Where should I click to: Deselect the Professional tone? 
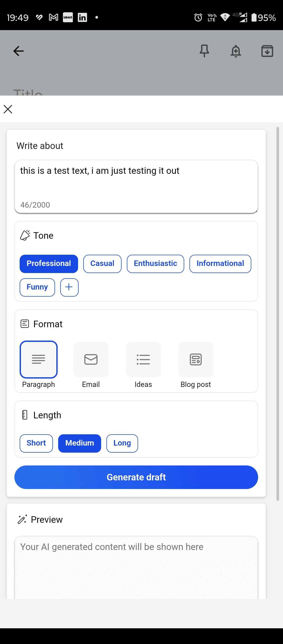(x=48, y=264)
